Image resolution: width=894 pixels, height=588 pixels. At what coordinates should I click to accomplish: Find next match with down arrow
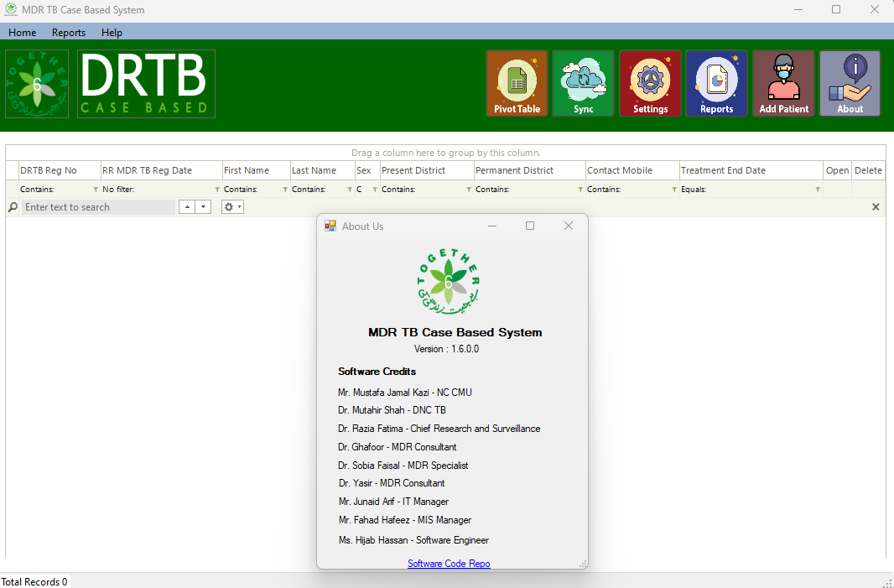coord(203,207)
